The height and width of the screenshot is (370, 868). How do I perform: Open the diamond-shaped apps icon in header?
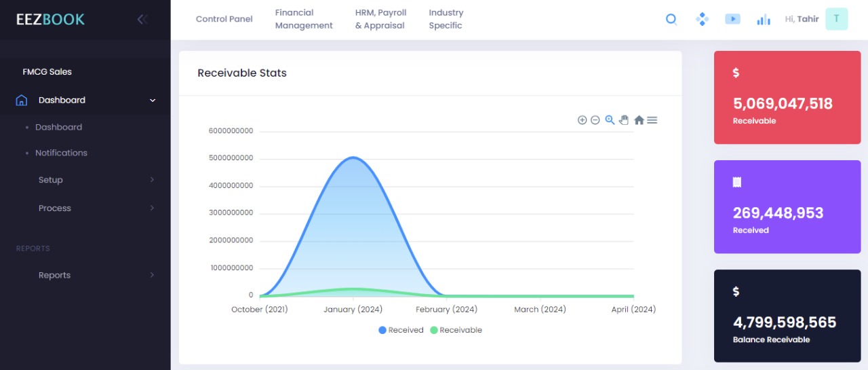click(x=702, y=19)
